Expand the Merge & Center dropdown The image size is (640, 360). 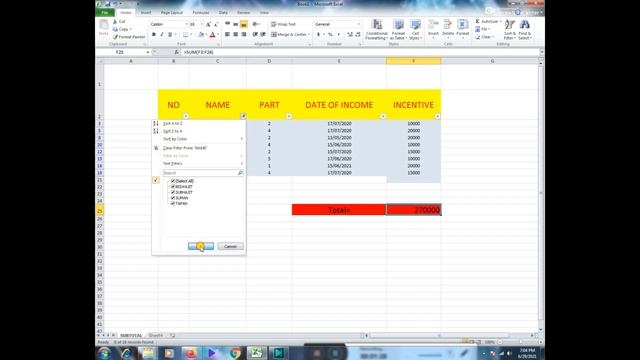coord(309,35)
